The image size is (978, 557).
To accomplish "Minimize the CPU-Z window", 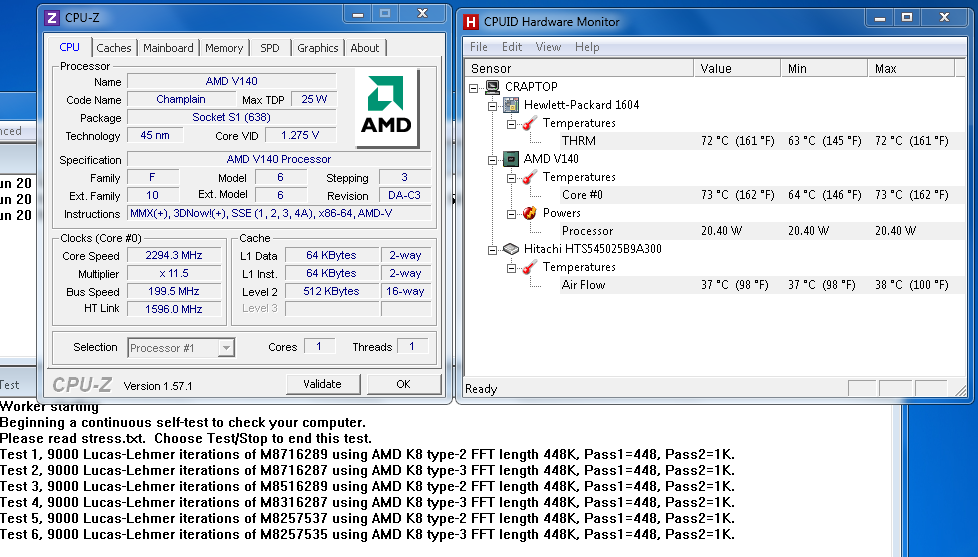I will click(358, 14).
